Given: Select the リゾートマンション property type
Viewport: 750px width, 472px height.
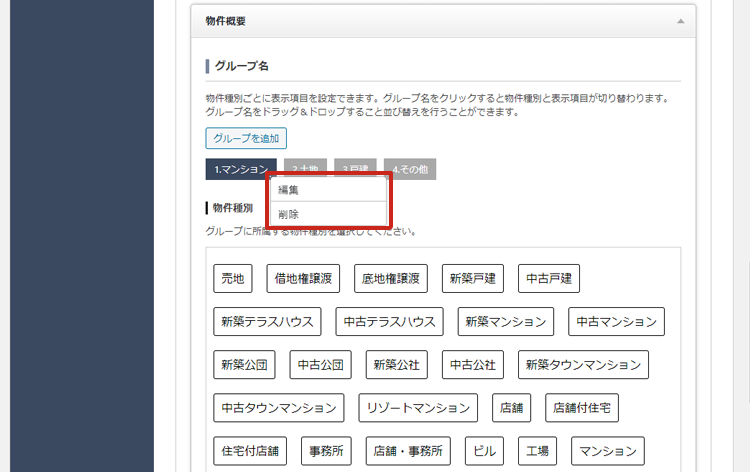Looking at the screenshot, I should point(417,408).
